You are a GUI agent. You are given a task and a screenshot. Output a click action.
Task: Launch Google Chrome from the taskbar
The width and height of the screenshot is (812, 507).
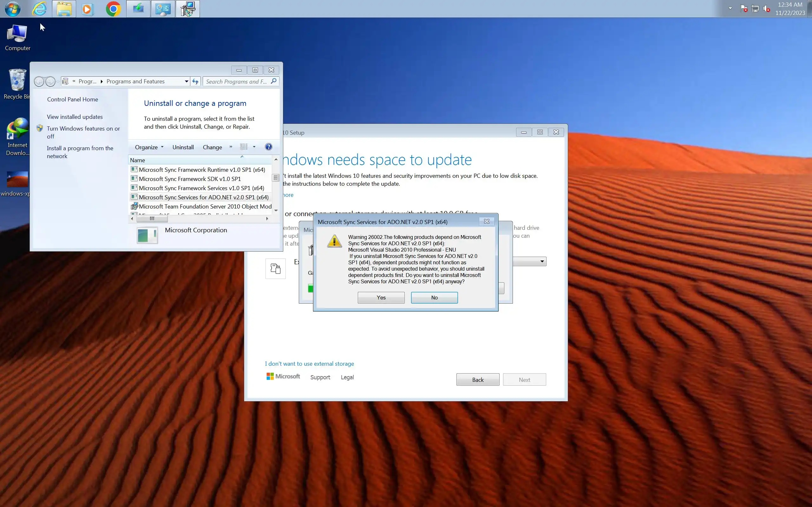click(x=113, y=9)
